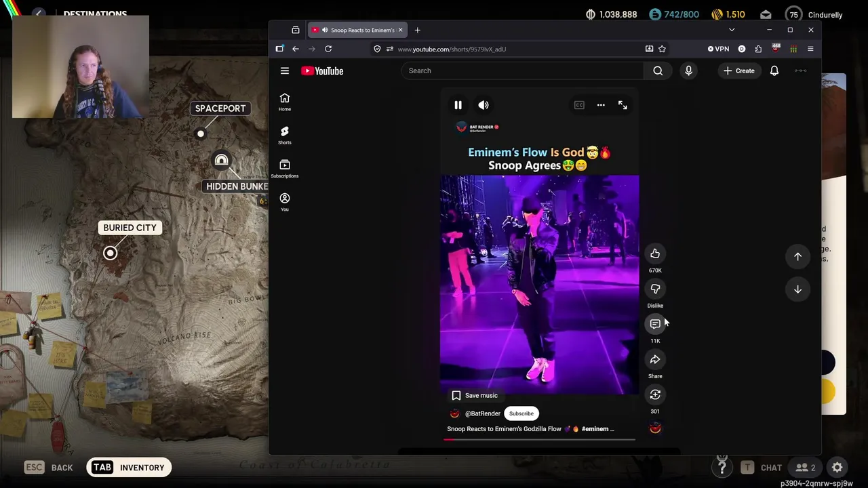
Task: Click the #eminem hashtag in description
Action: tap(595, 429)
